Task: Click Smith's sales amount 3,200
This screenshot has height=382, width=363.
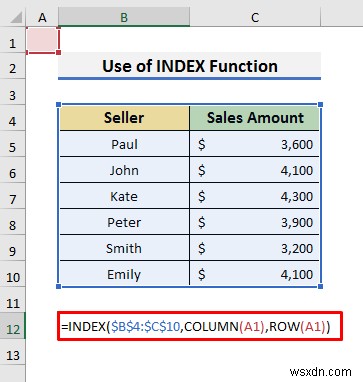Action: click(255, 248)
